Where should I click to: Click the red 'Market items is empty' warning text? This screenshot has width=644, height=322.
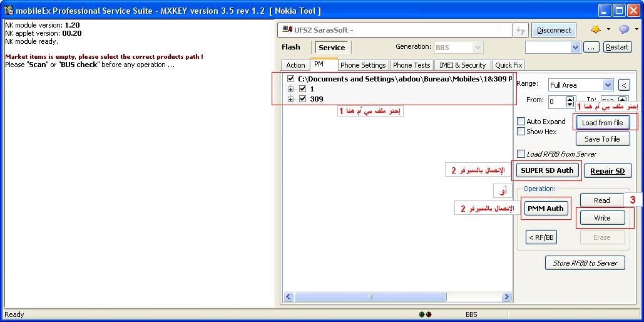coord(105,57)
